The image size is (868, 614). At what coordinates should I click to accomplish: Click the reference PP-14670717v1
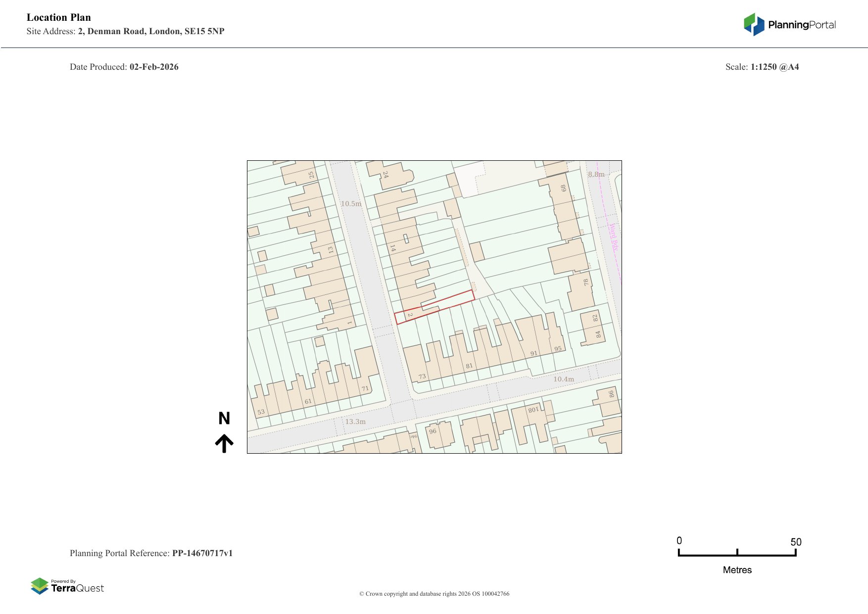(202, 553)
